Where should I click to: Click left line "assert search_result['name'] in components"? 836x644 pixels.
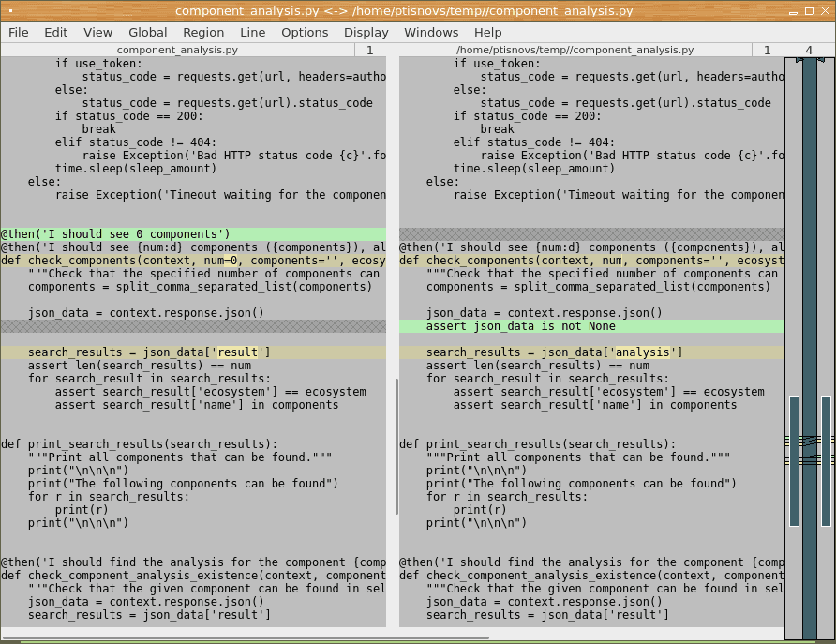(197, 405)
